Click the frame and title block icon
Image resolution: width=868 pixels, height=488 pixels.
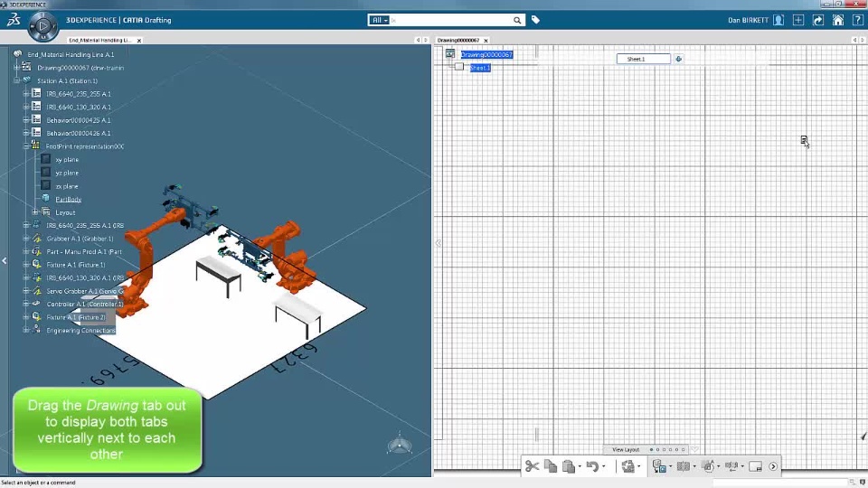(756, 466)
